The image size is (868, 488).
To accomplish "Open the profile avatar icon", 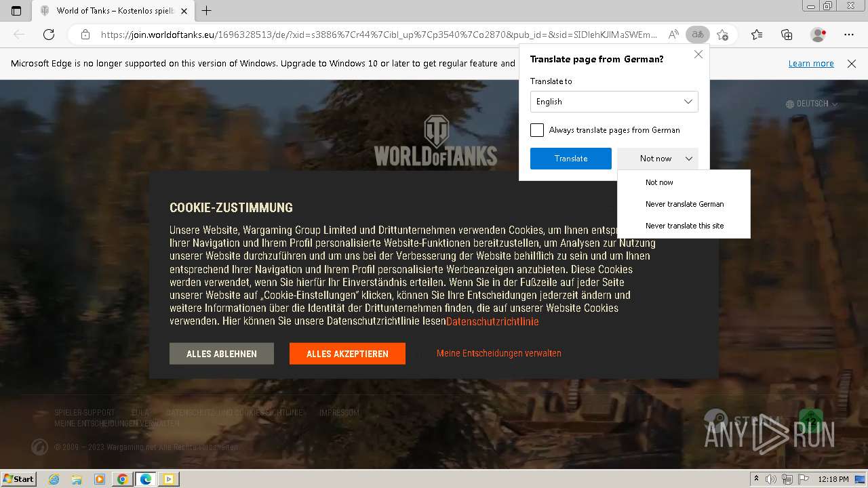I will point(818,35).
